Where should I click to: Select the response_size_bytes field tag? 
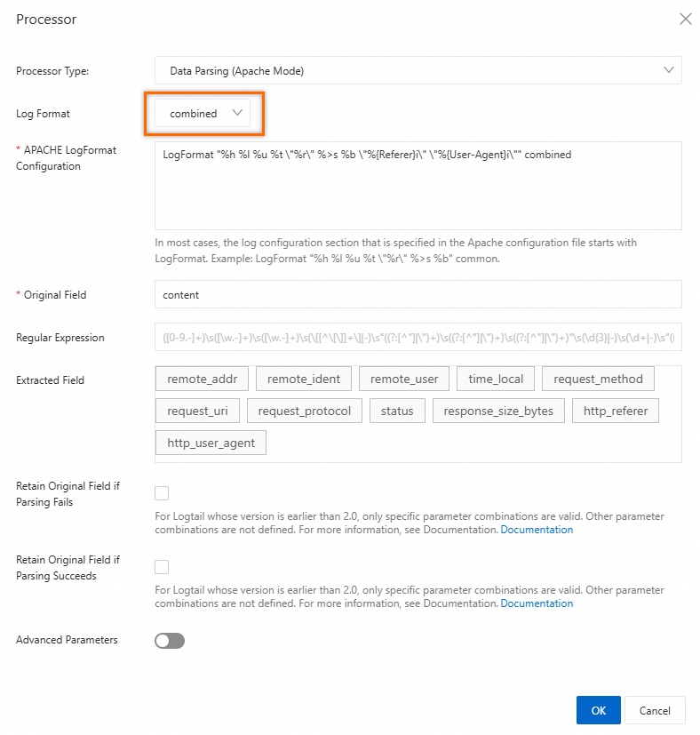(498, 411)
